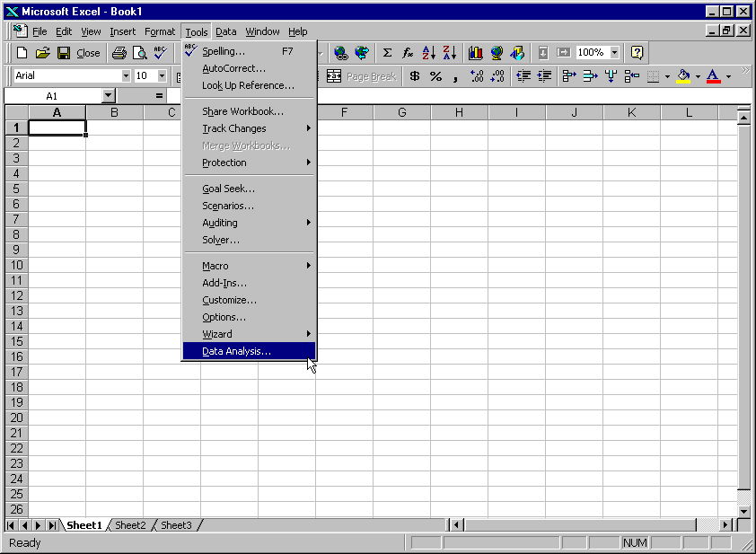This screenshot has height=554, width=756.
Task: Open the Name Box dropdown arrow
Action: [x=108, y=95]
